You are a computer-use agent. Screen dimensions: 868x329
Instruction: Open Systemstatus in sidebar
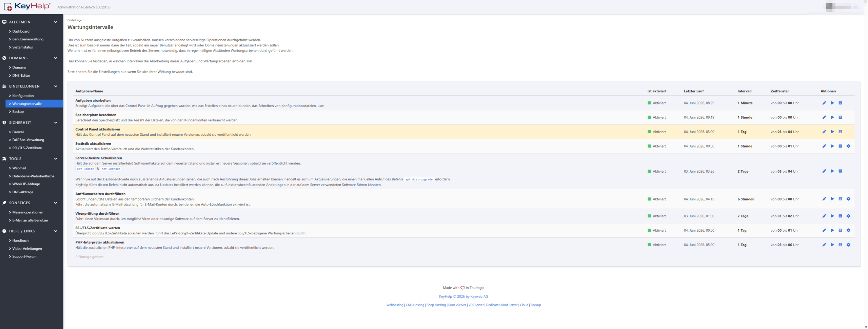pyautogui.click(x=22, y=47)
